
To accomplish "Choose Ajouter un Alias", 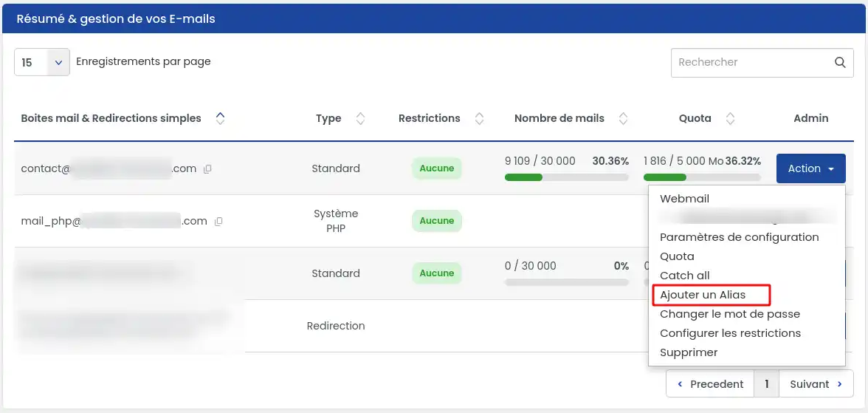I will point(703,295).
